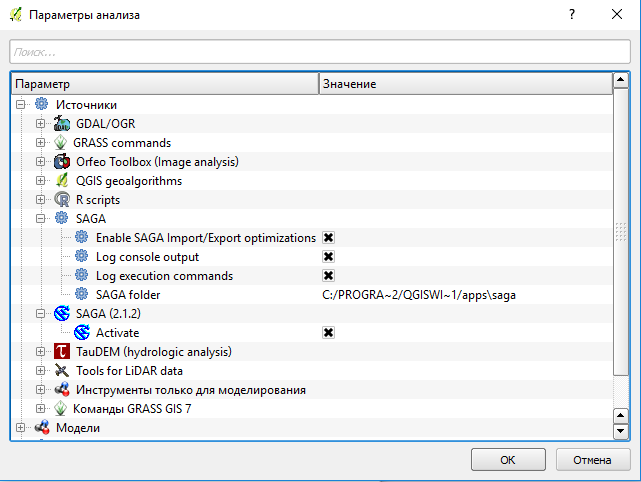The image size is (641, 482).
Task: Click the Модели icon
Action: [42, 427]
